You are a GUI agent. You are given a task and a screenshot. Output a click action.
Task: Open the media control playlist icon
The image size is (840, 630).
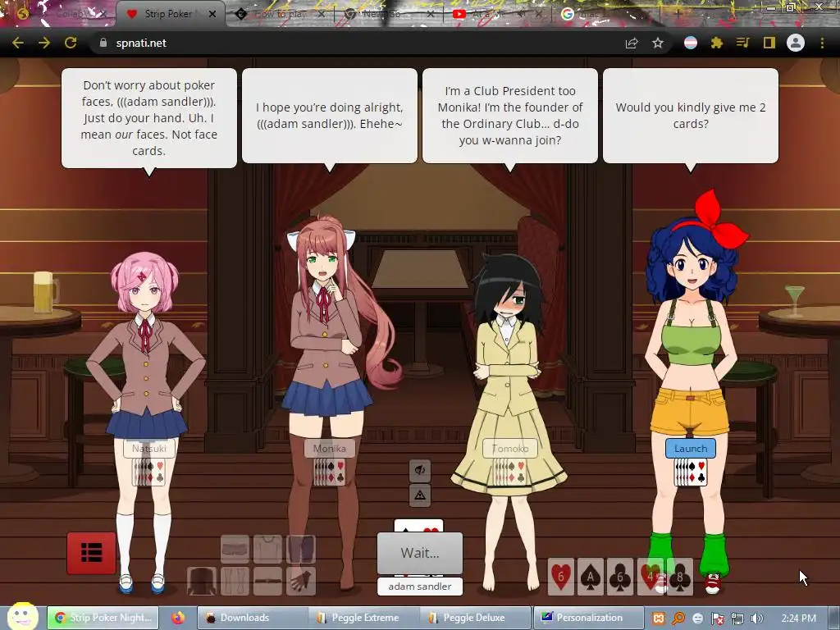tap(743, 43)
